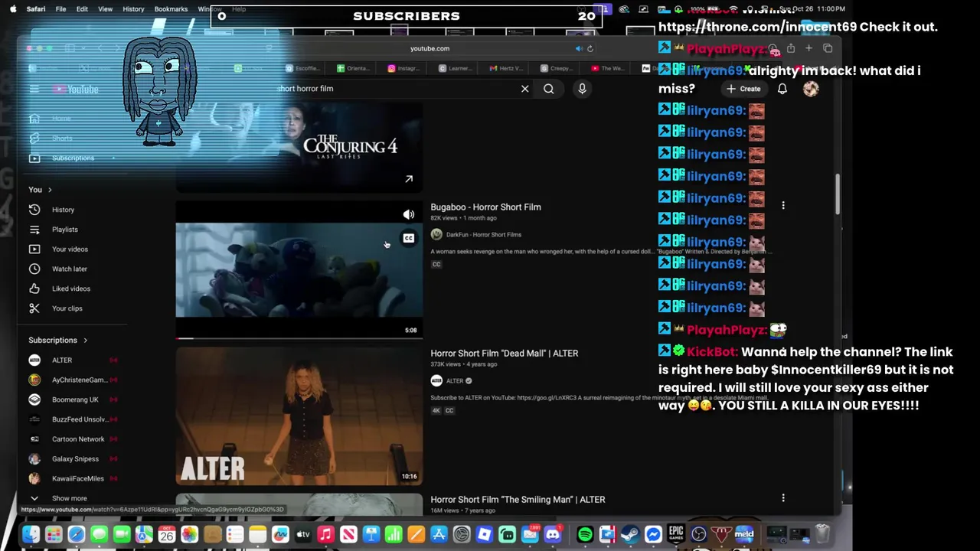Switch to the Orienta... tab in Safari
This screenshot has width=980, height=551.
click(352, 68)
